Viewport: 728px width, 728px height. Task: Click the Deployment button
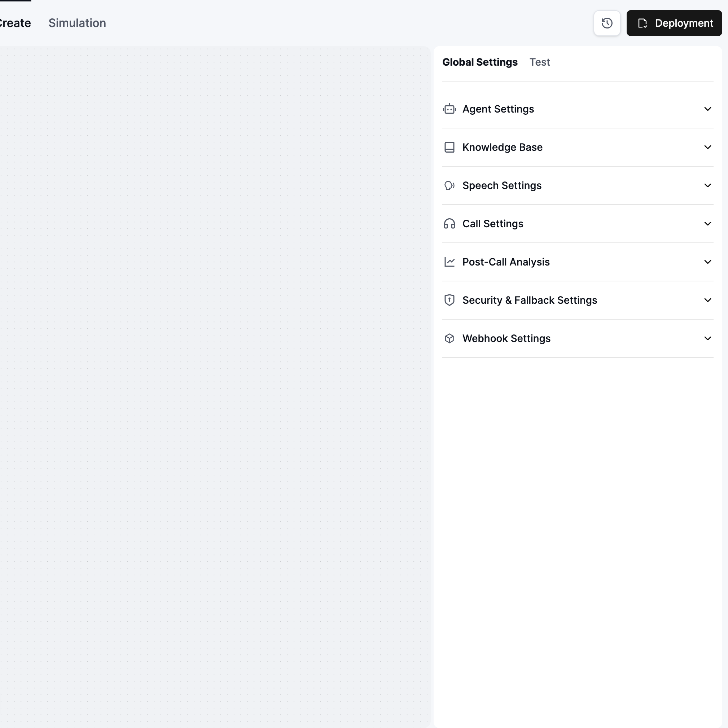coord(674,23)
